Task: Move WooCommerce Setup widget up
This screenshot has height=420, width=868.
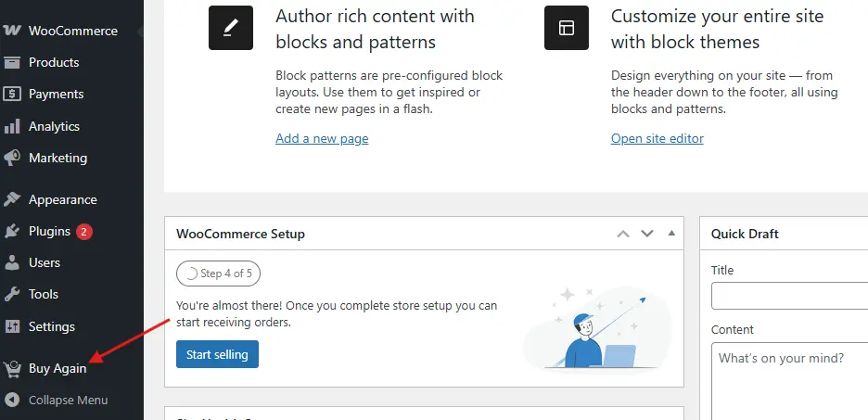Action: [x=623, y=234]
